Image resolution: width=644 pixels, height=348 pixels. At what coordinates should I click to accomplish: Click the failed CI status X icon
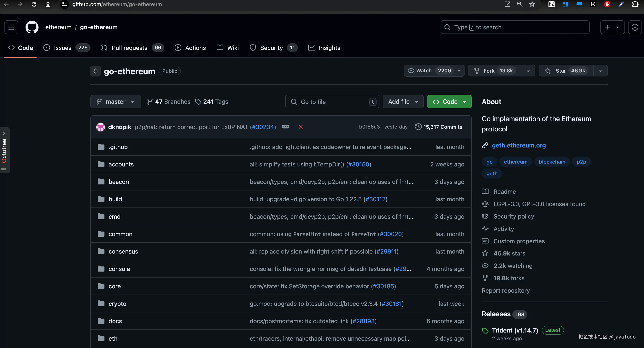301,127
